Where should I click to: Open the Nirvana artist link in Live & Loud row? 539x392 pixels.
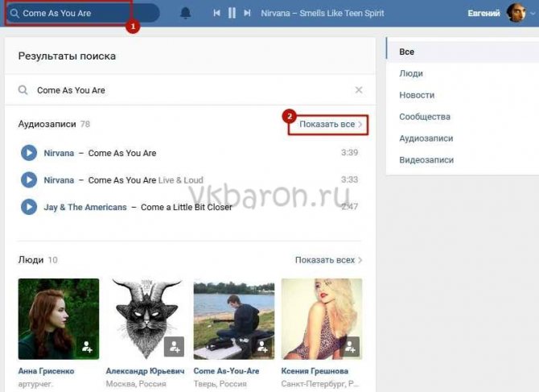click(x=59, y=180)
